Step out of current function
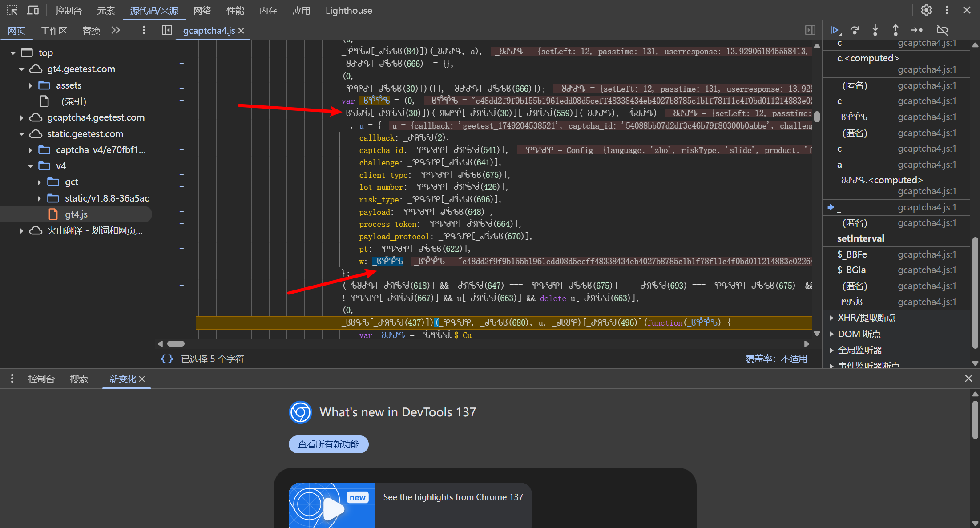The image size is (980, 528). pyautogui.click(x=895, y=30)
